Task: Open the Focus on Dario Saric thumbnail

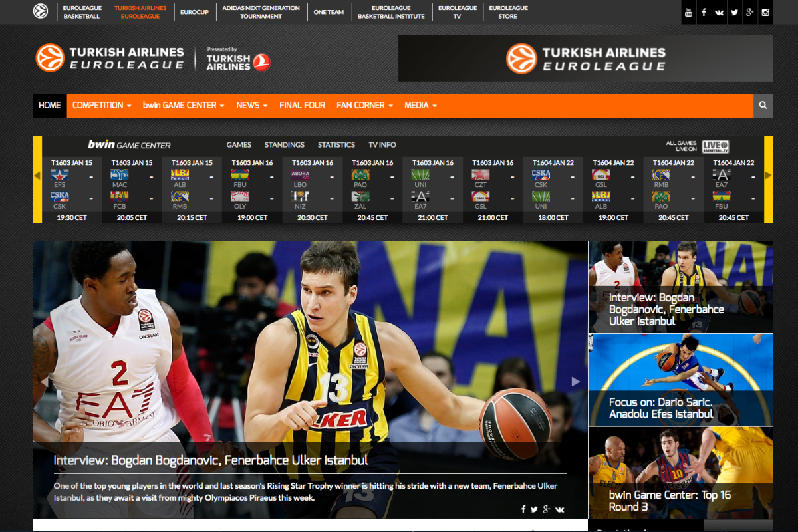Action: [680, 380]
